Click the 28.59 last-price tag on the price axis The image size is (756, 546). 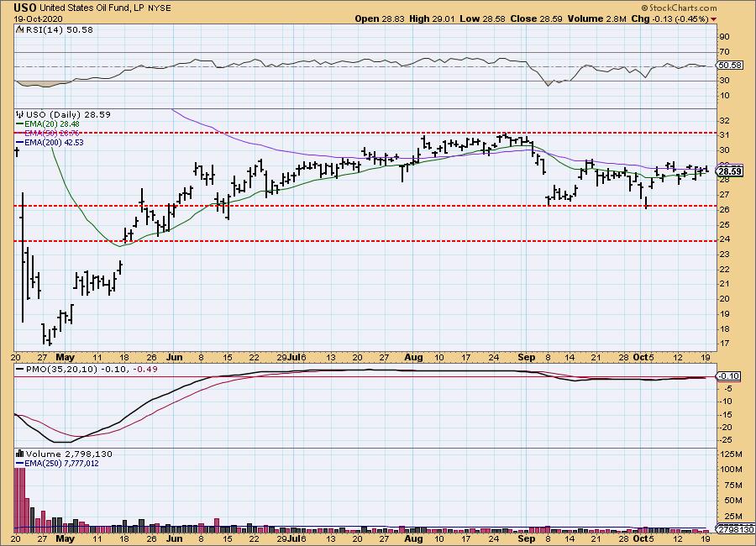729,171
